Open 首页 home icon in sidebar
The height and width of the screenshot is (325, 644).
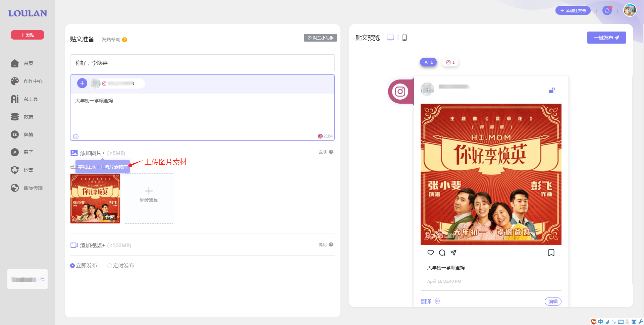15,63
